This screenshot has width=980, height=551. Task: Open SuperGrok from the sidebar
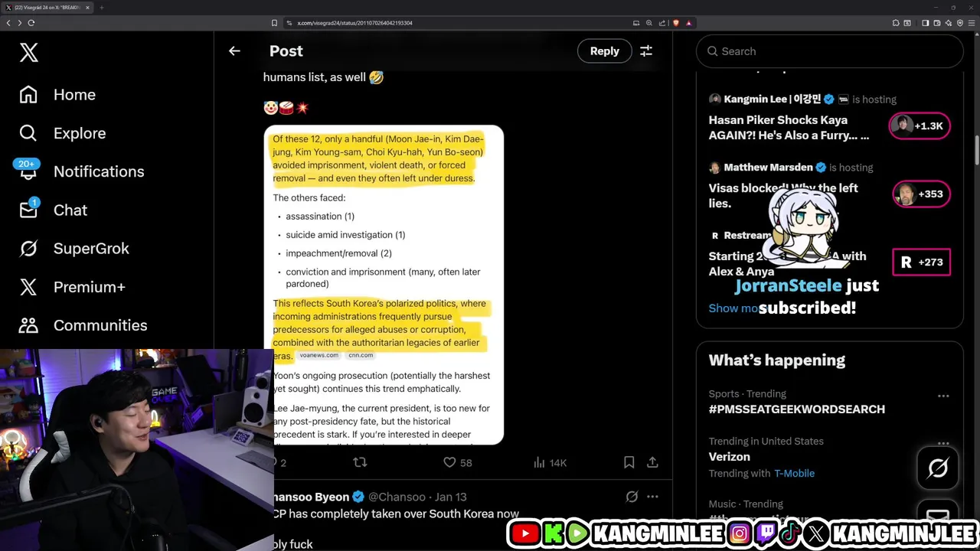[74, 248]
